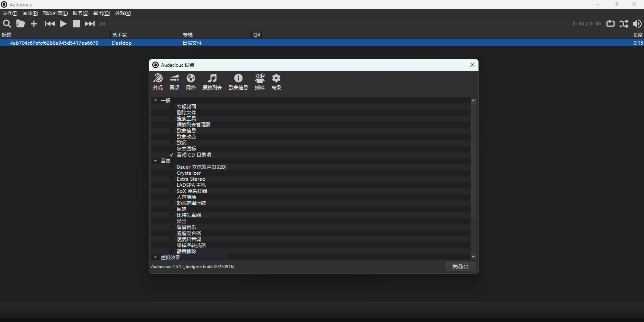Viewport: 644px width, 322px height.
Task: Click the playback seek slider handle
Action: 103,24
